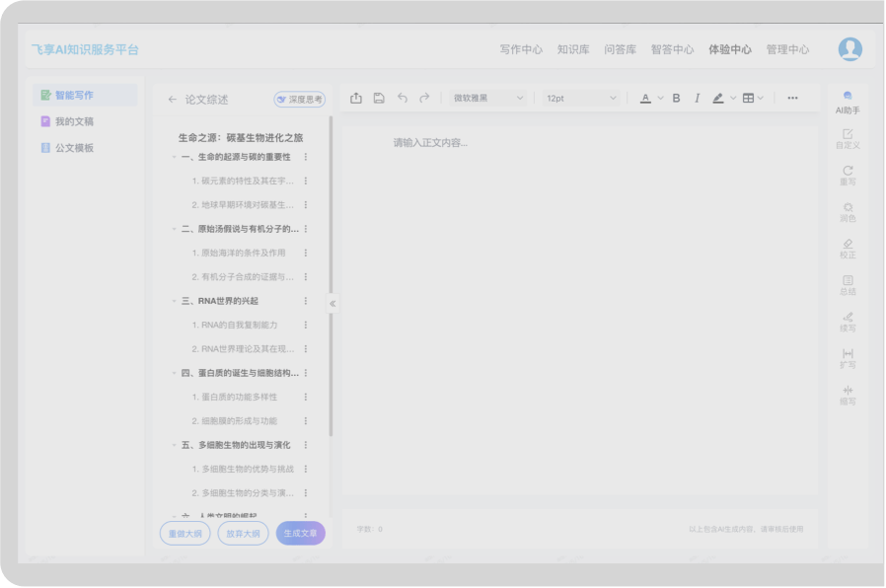The height and width of the screenshot is (588, 886).
Task: Toggle the 深度思考 option
Action: point(300,100)
